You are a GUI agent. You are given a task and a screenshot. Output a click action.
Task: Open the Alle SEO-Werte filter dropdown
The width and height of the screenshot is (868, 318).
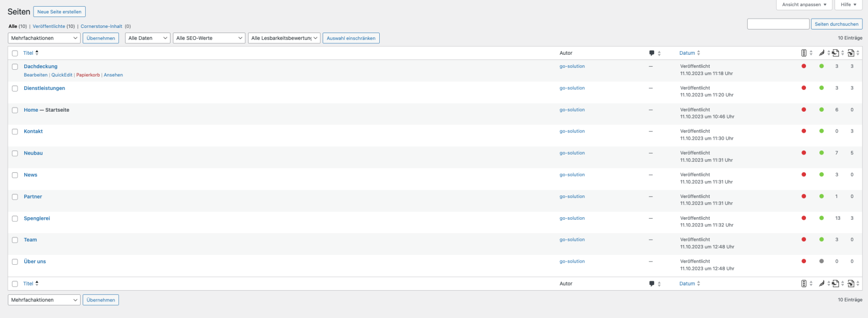[x=209, y=38]
